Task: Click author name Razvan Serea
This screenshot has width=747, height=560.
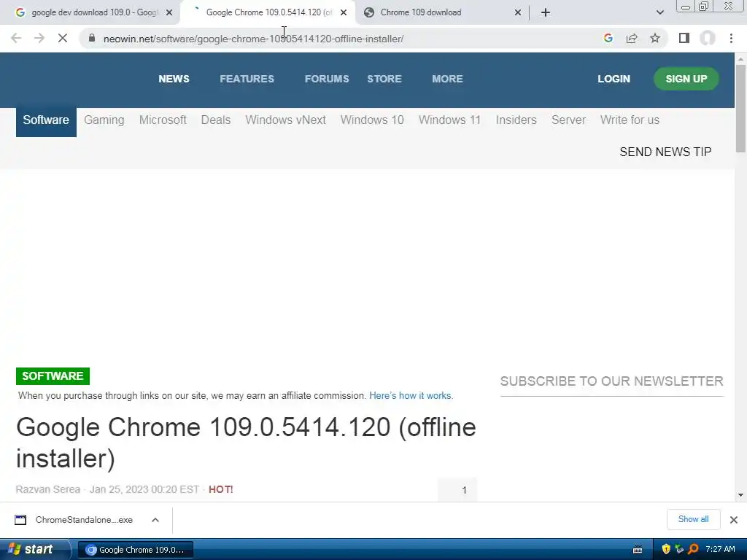Action: 47,489
